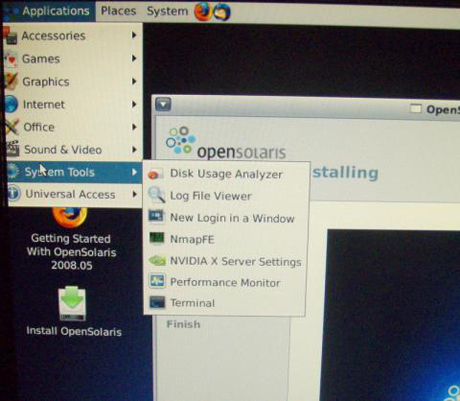The height and width of the screenshot is (401, 460).
Task: Click the NVIDIA X Server Settings icon
Action: [x=157, y=260]
